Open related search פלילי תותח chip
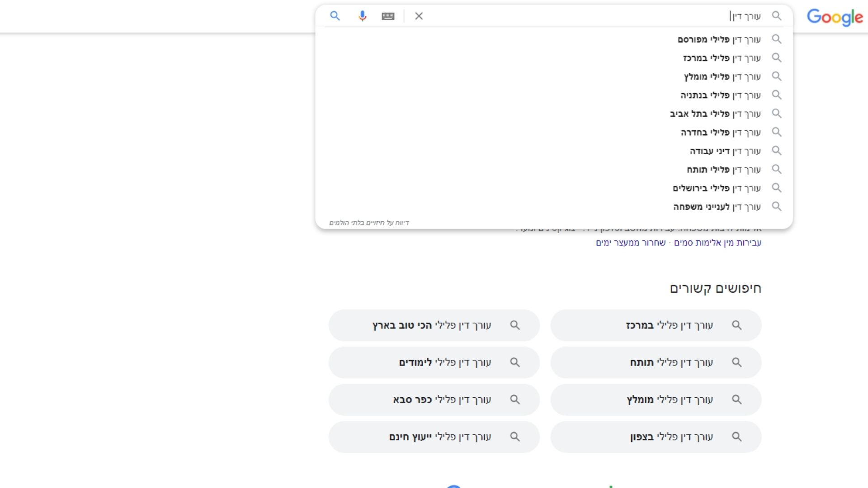The height and width of the screenshot is (488, 868). (x=656, y=362)
